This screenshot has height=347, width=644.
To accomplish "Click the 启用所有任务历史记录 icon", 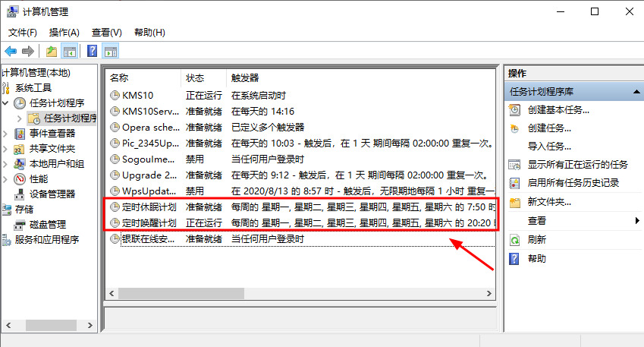I will 514,183.
